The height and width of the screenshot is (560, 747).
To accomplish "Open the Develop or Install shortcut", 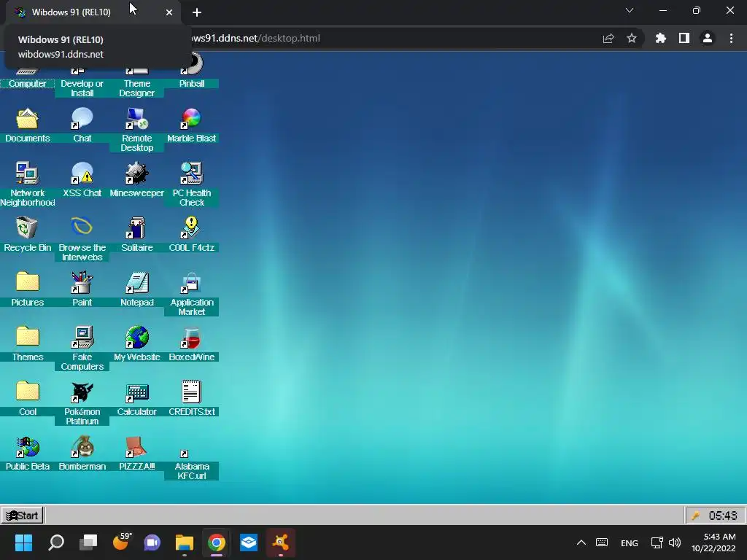I will 82,88.
